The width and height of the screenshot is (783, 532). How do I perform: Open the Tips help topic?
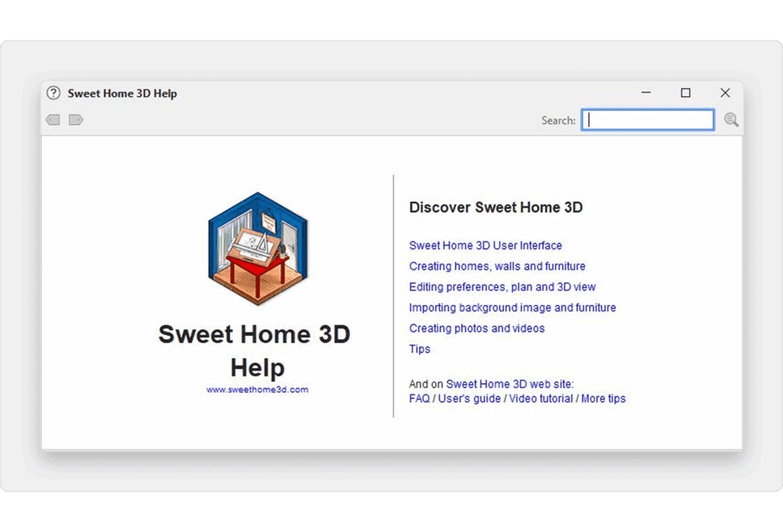tap(420, 349)
